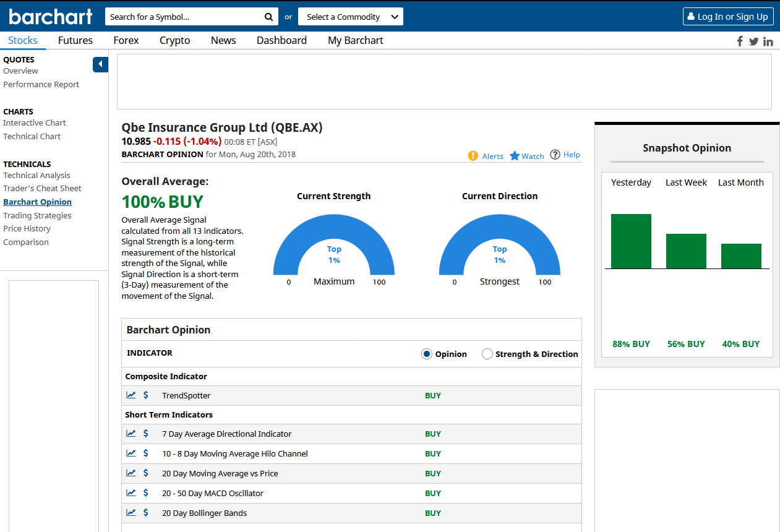This screenshot has width=780, height=532.
Task: Open the Trading Strategies link
Action: click(37, 215)
